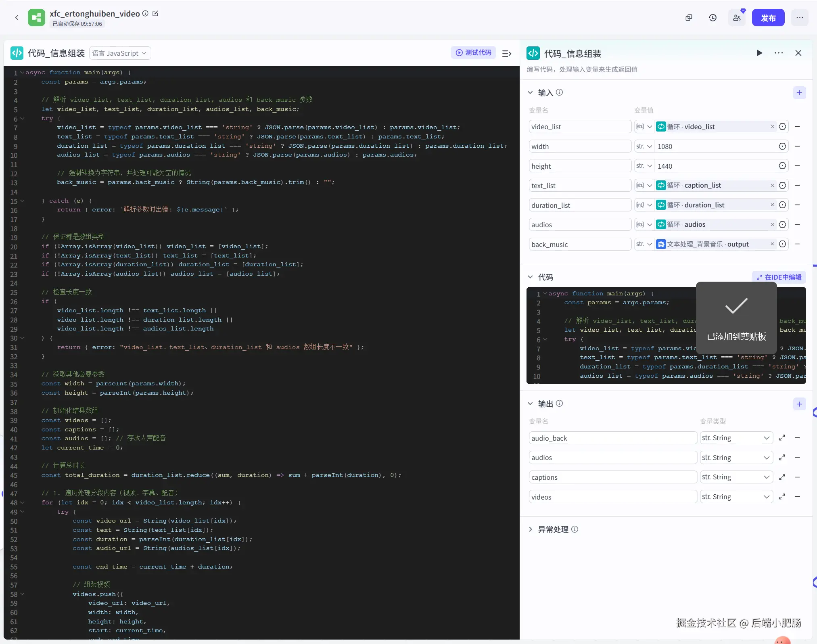Open the JavaScript language dropdown
The height and width of the screenshot is (644, 817).
coord(120,53)
